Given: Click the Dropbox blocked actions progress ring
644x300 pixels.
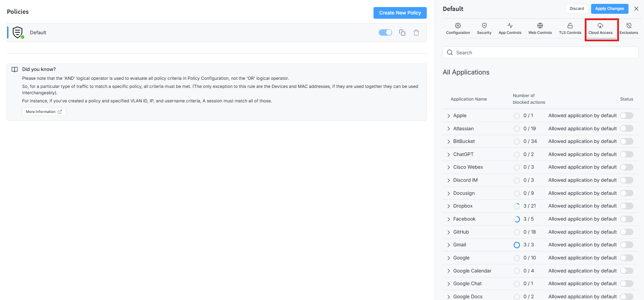Looking at the screenshot, I should click(517, 206).
